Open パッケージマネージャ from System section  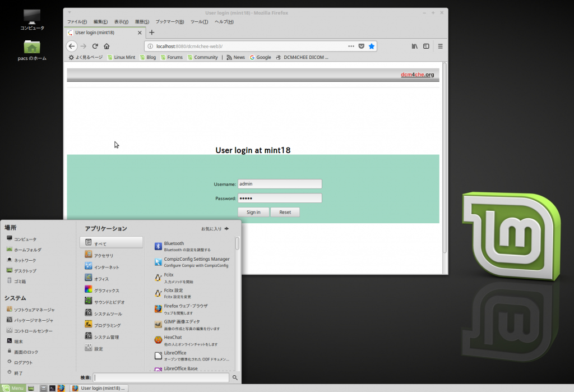coord(30,320)
